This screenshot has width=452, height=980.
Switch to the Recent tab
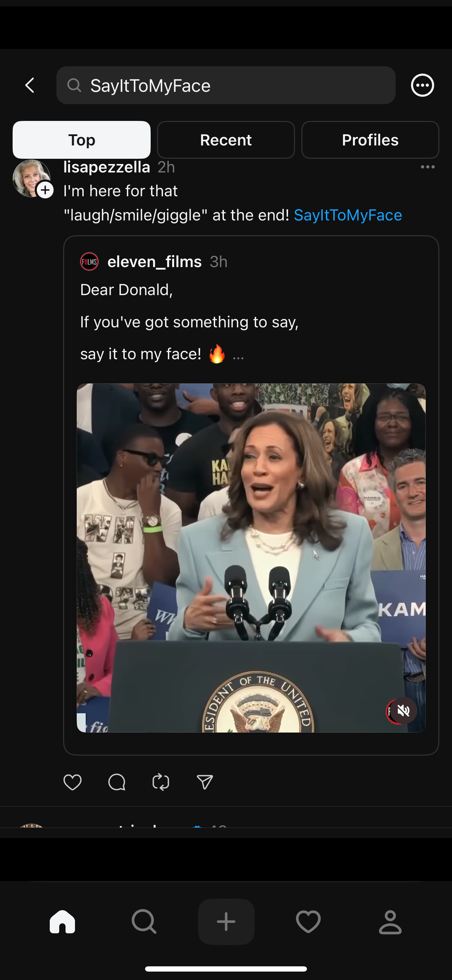(x=226, y=140)
